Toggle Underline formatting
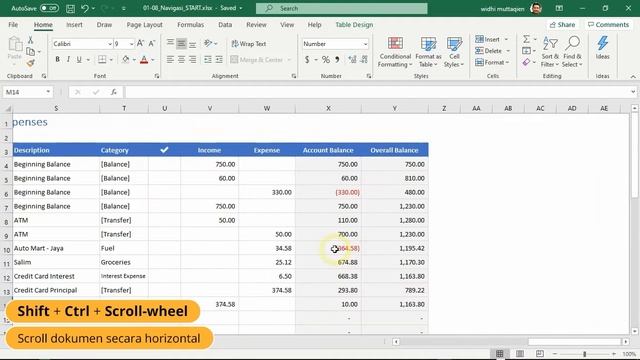Screen dimensions: 640x360 79,60
